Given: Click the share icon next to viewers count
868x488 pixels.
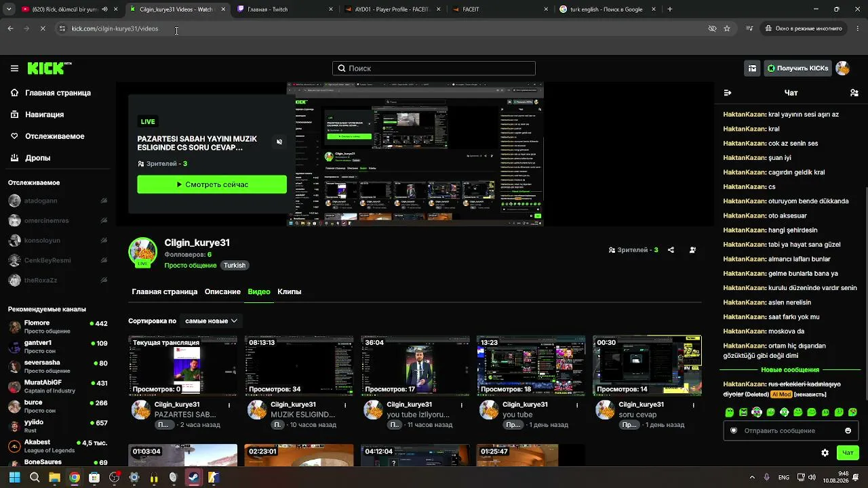Looking at the screenshot, I should click(x=671, y=250).
